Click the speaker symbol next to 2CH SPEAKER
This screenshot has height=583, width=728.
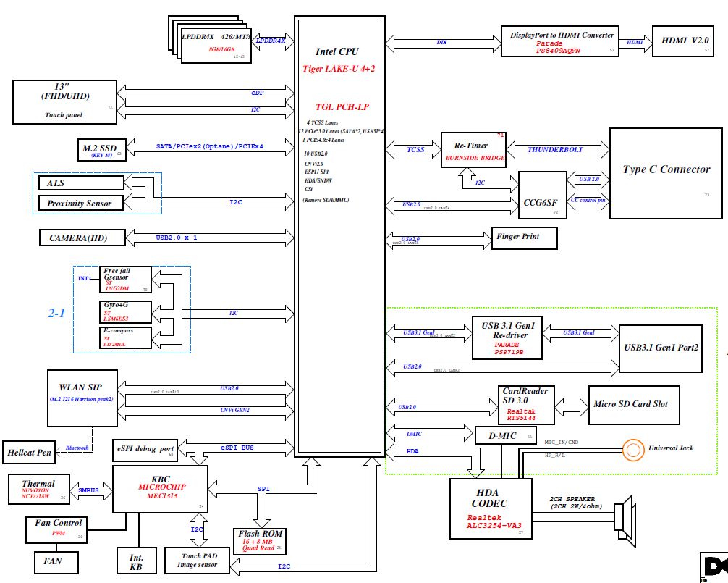click(624, 520)
